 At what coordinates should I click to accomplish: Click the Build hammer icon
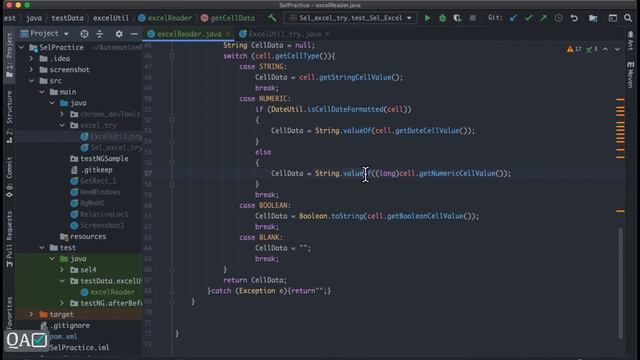[x=272, y=18]
